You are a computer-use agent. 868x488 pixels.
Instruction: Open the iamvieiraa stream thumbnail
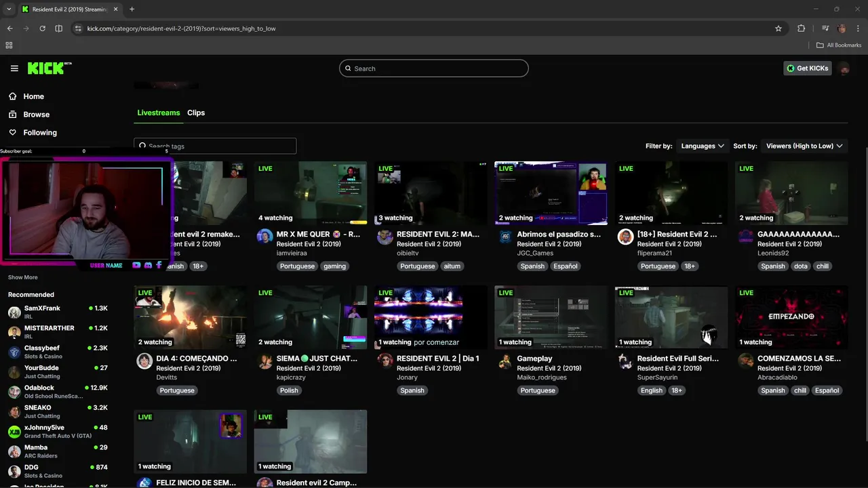pyautogui.click(x=311, y=192)
